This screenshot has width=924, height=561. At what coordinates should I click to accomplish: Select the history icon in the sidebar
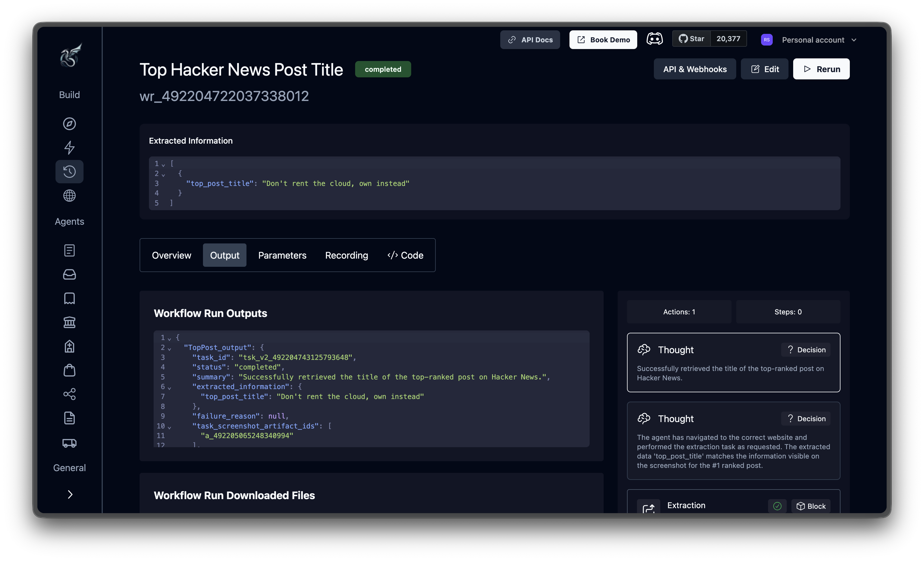click(x=70, y=172)
